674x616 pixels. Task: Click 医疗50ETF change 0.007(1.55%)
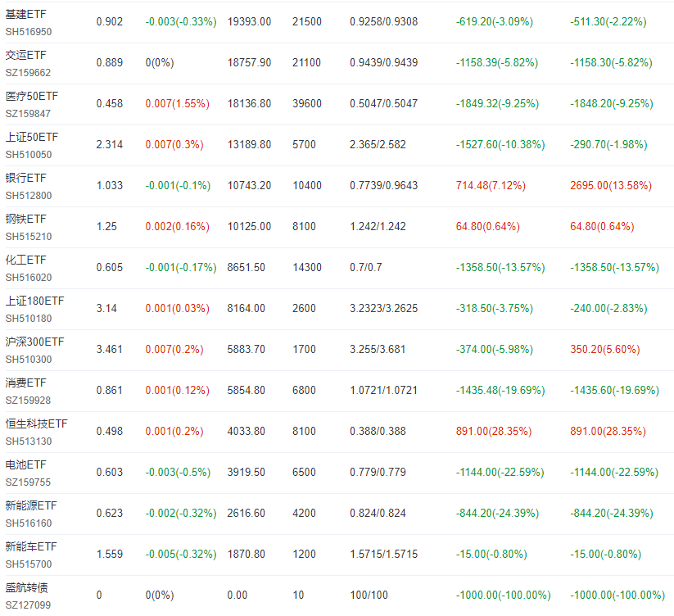(x=177, y=103)
